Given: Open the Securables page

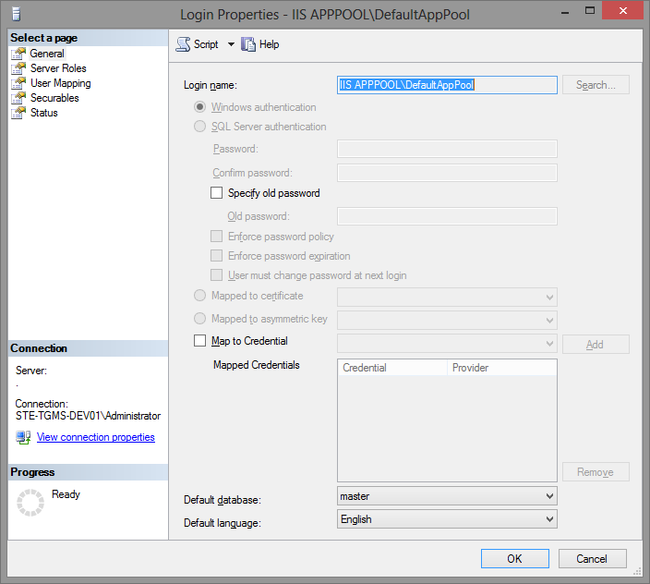Looking at the screenshot, I should 54,98.
